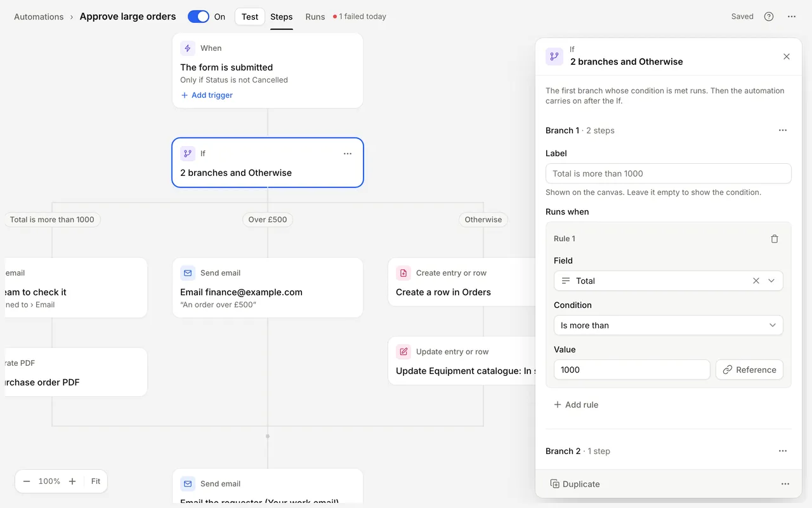The image size is (812, 508).
Task: Select Total is more than 1000 branch label
Action: 52,220
